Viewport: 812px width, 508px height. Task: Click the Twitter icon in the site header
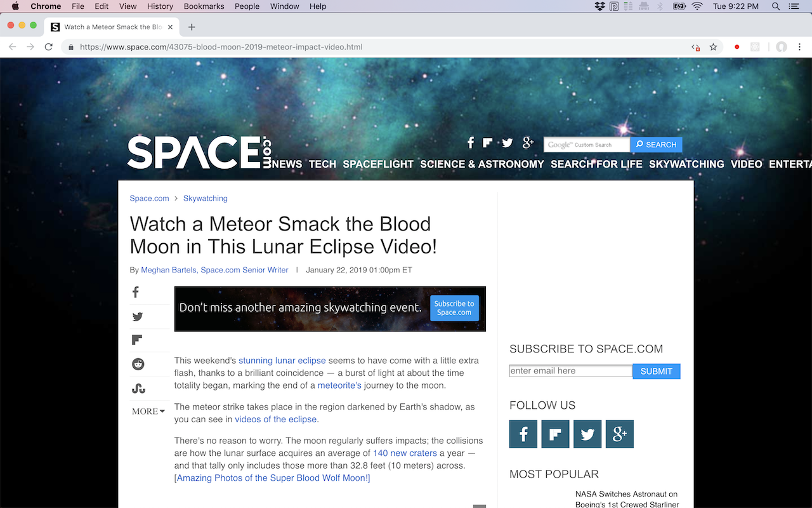pos(507,143)
